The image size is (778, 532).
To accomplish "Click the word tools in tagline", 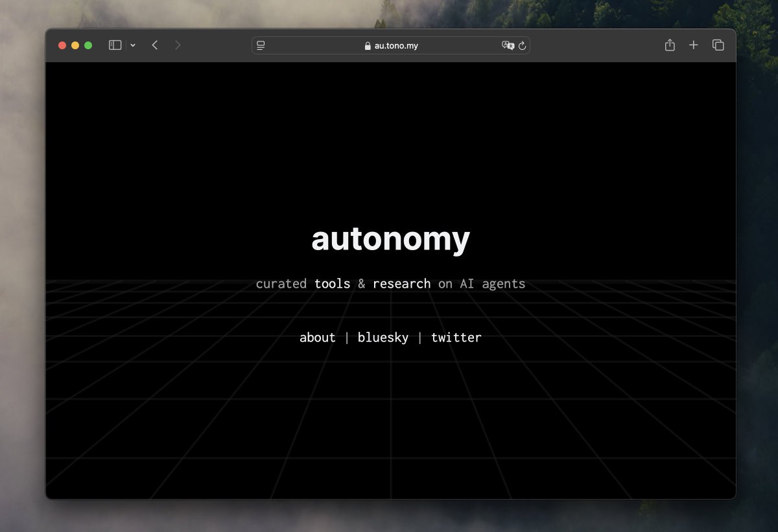I will click(333, 284).
